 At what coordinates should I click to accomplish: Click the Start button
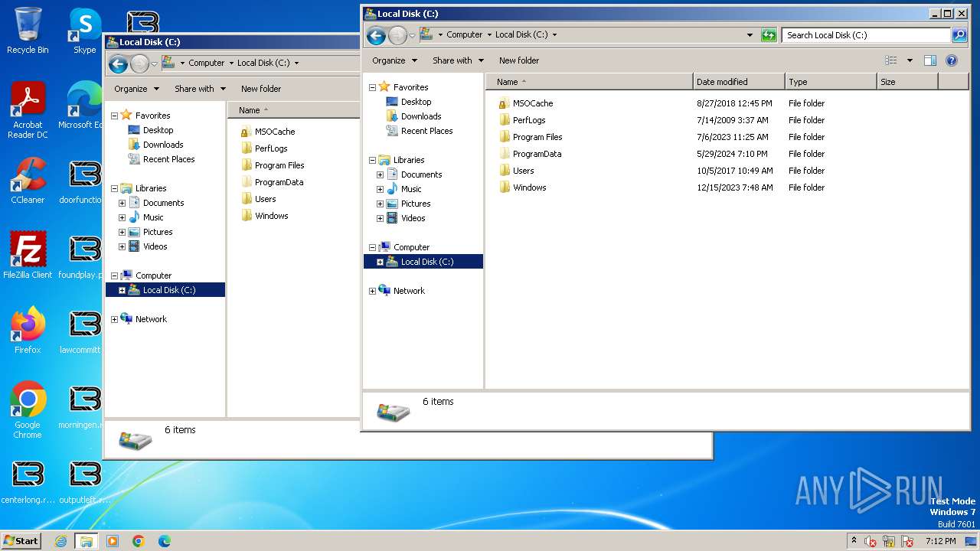(21, 540)
